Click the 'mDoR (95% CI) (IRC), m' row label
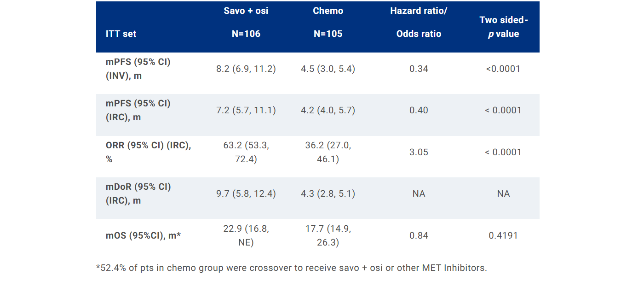 [138, 193]
